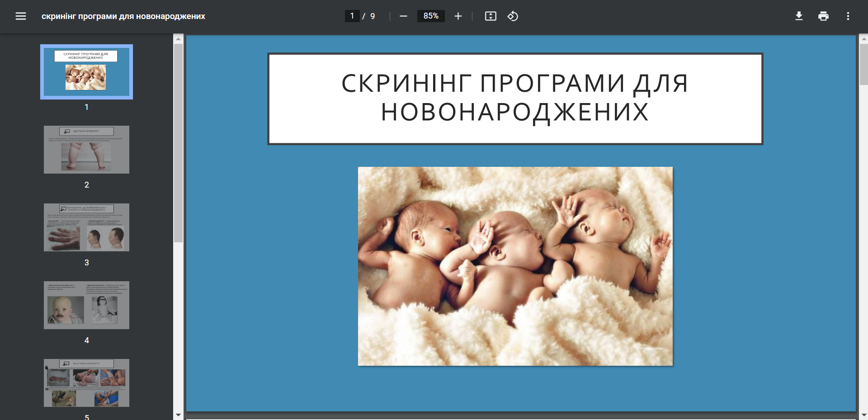This screenshot has width=868, height=420.
Task: Zoom in with the plus icon
Action: (458, 16)
